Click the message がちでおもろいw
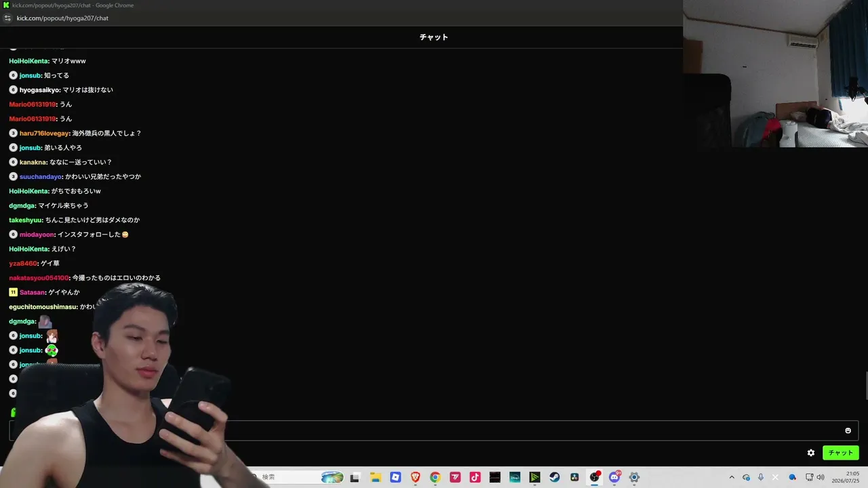The width and height of the screenshot is (868, 488). 76,191
